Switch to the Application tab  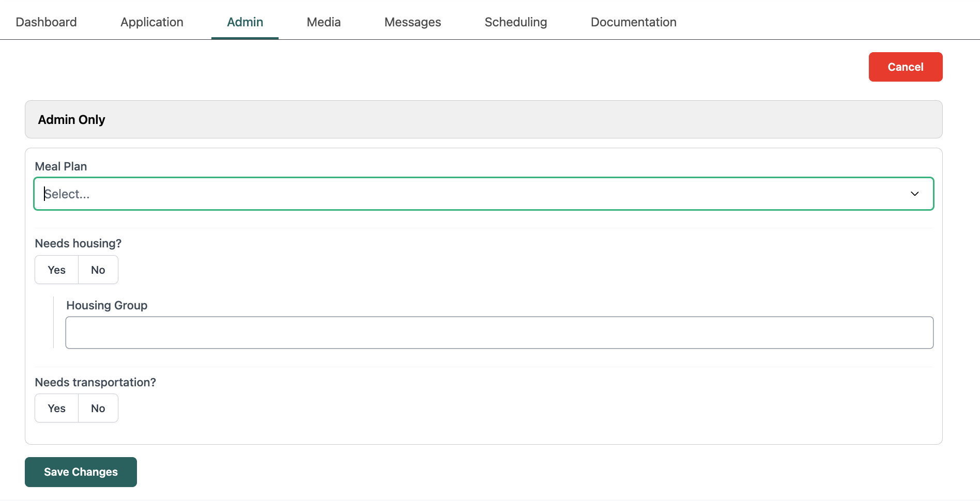[x=152, y=22]
